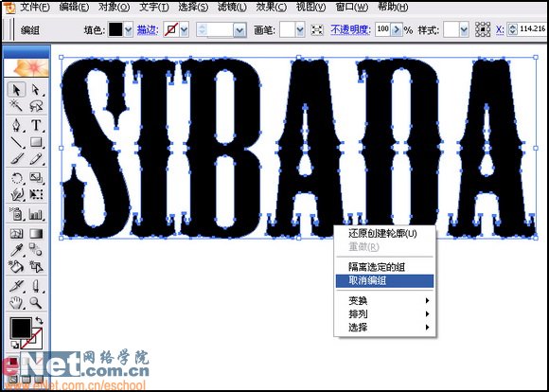Expand the 排列 submenu in context menu
This screenshot has height=392, width=549.
tap(427, 313)
